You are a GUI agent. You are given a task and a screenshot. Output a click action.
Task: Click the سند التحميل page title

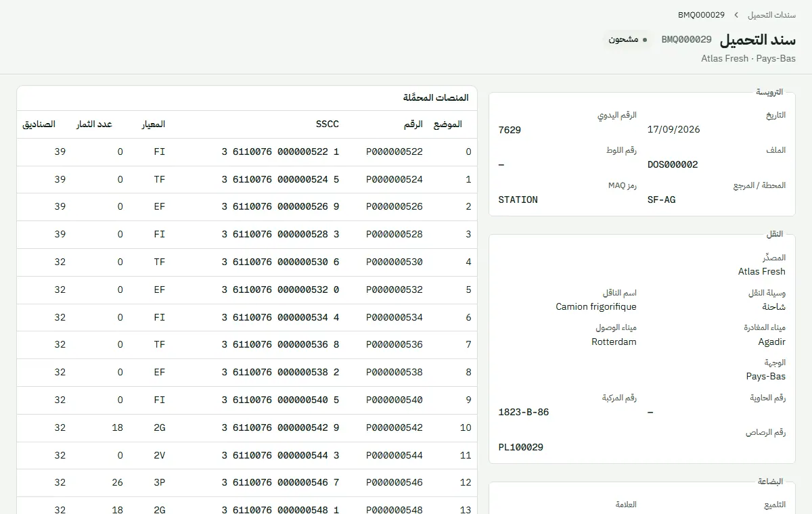point(757,40)
